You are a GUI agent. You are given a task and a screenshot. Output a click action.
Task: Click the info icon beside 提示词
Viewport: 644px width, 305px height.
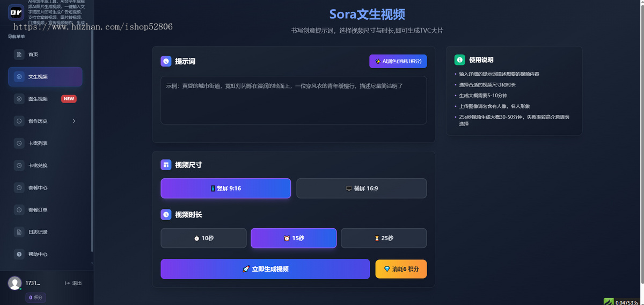click(166, 61)
